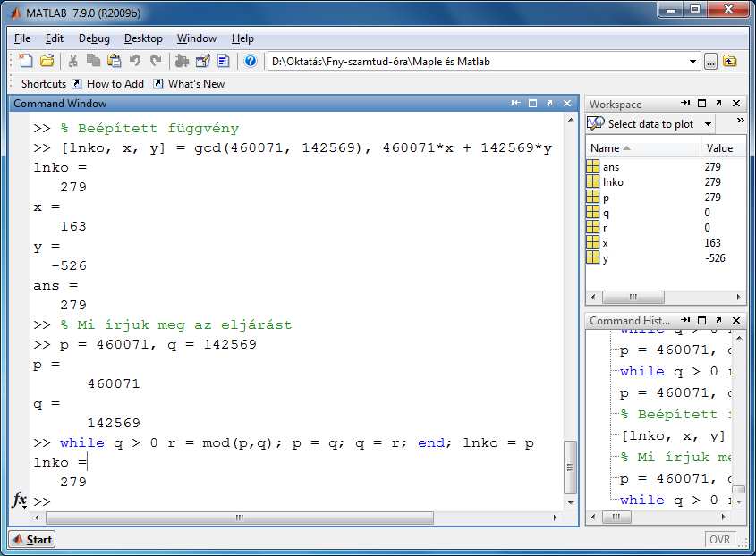This screenshot has height=556, width=756.
Task: Sort Workspace by Name column header
Action: coord(643,147)
